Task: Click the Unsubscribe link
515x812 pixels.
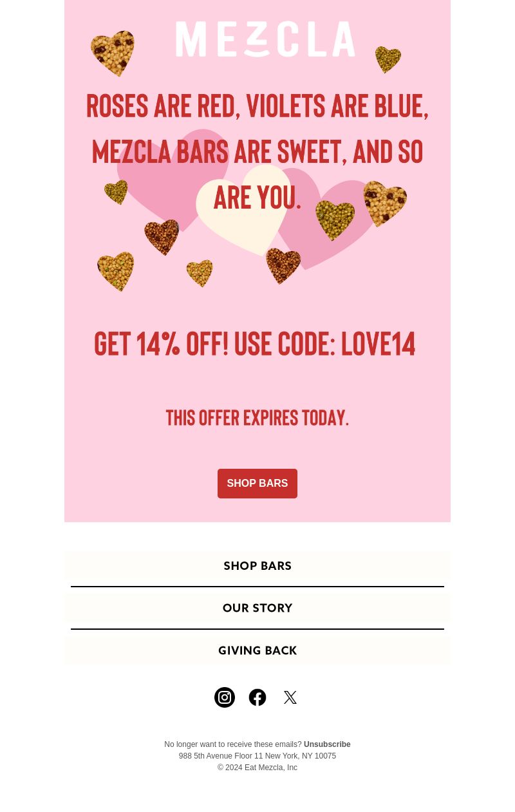Action: (x=327, y=744)
